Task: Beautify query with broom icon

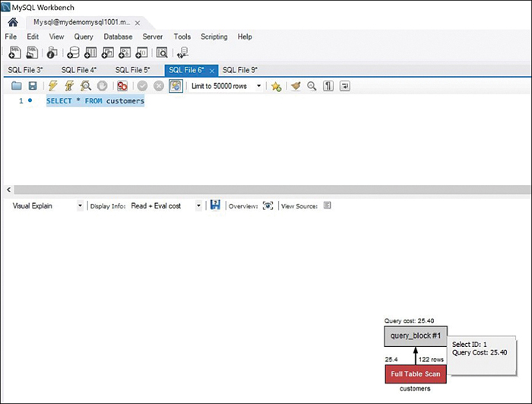Action: [x=296, y=86]
